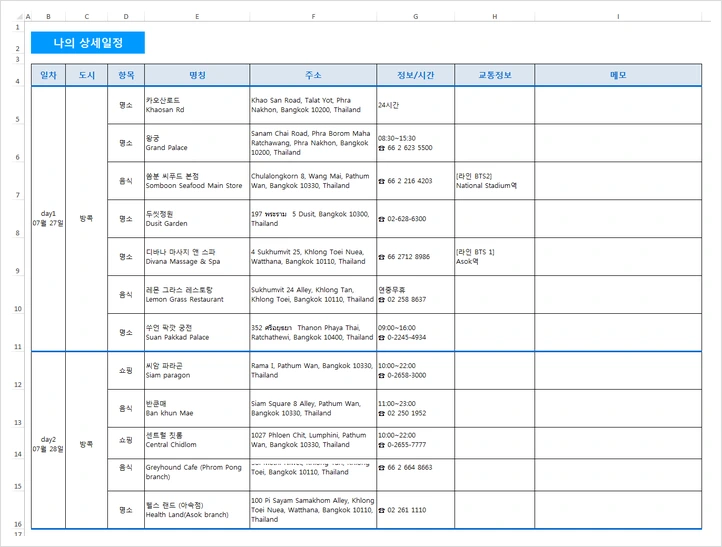Viewport: 722px width, 547px height.
Task: Select Health Land(Asok branch) cell
Action: 197,510
